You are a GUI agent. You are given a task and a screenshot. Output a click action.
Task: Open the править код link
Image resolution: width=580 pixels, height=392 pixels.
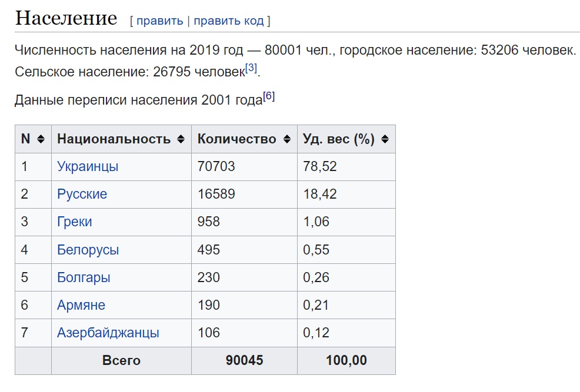click(229, 21)
